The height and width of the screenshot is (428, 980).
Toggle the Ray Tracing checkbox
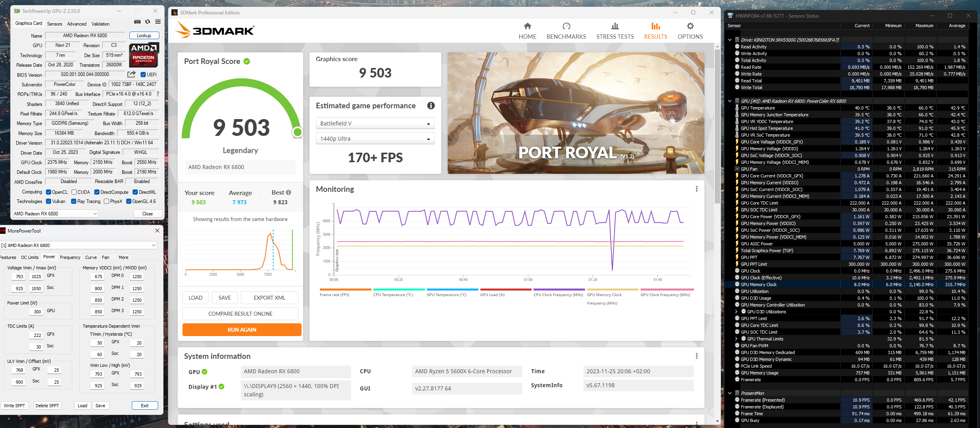pyautogui.click(x=73, y=201)
